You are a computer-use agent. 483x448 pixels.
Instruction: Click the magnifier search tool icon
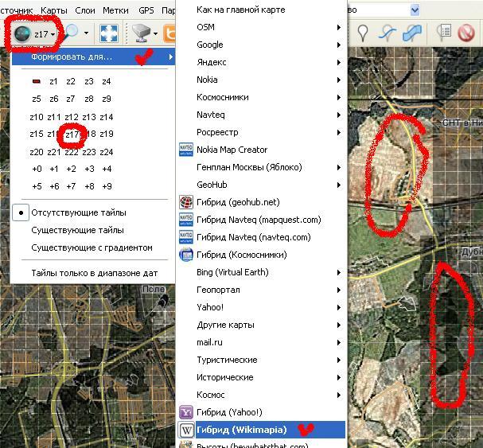(71, 33)
